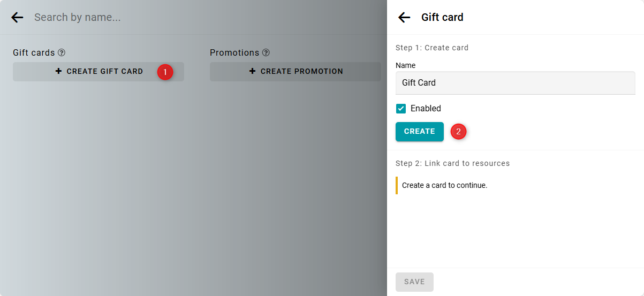Click the red step 2 marker badge

click(458, 131)
